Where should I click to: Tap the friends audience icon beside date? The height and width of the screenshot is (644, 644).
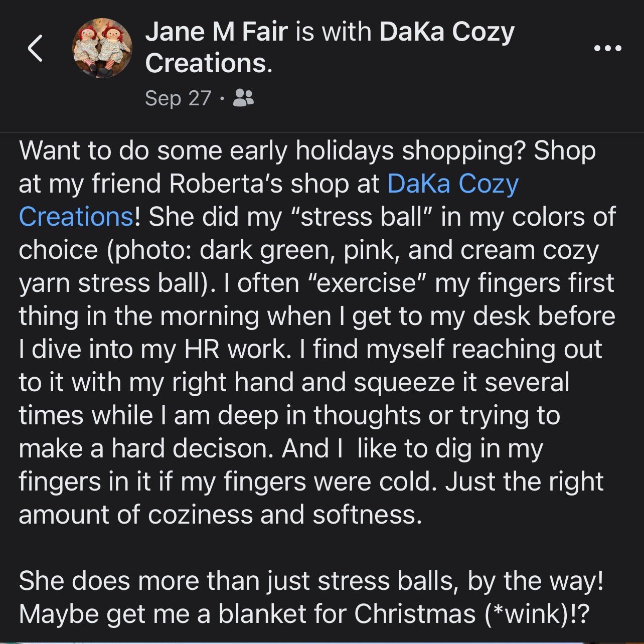tap(244, 98)
